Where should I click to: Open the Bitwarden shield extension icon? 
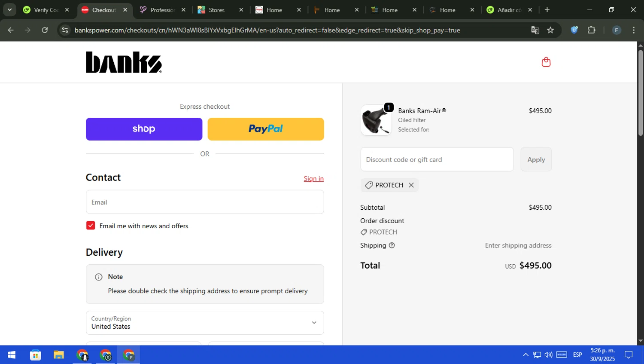tap(574, 30)
